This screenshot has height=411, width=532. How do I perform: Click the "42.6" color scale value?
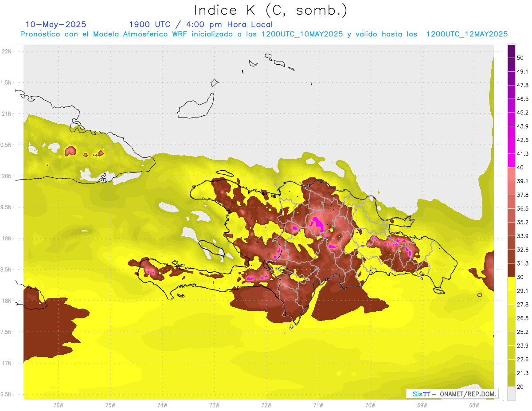click(x=523, y=140)
